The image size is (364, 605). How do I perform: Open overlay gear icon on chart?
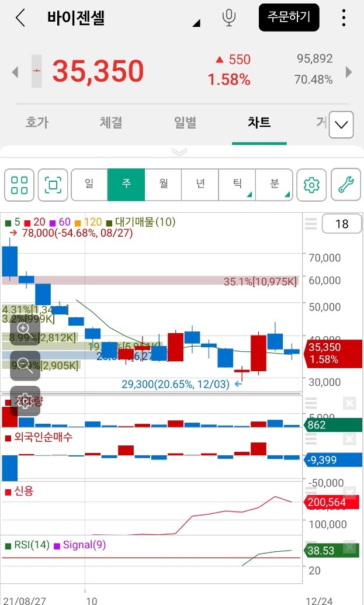[25, 400]
